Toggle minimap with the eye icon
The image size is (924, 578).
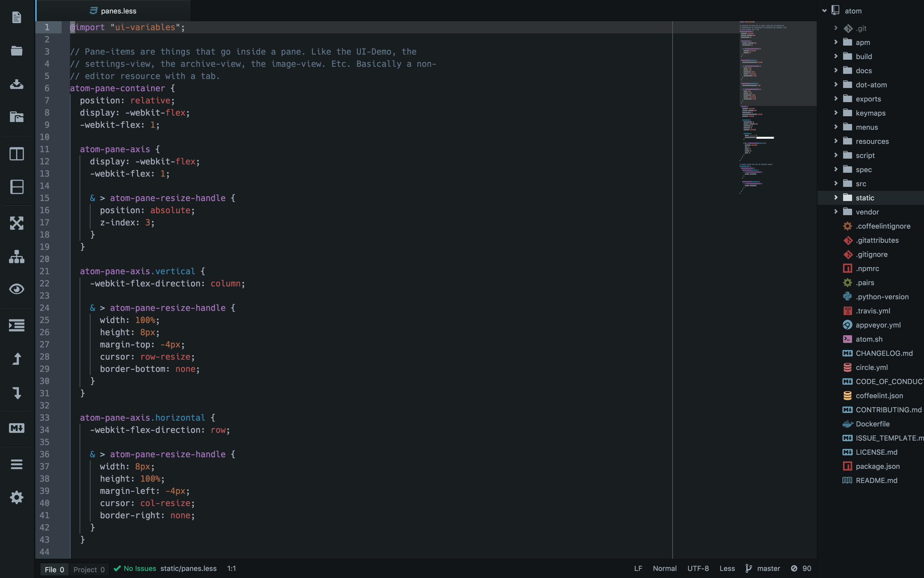(16, 289)
